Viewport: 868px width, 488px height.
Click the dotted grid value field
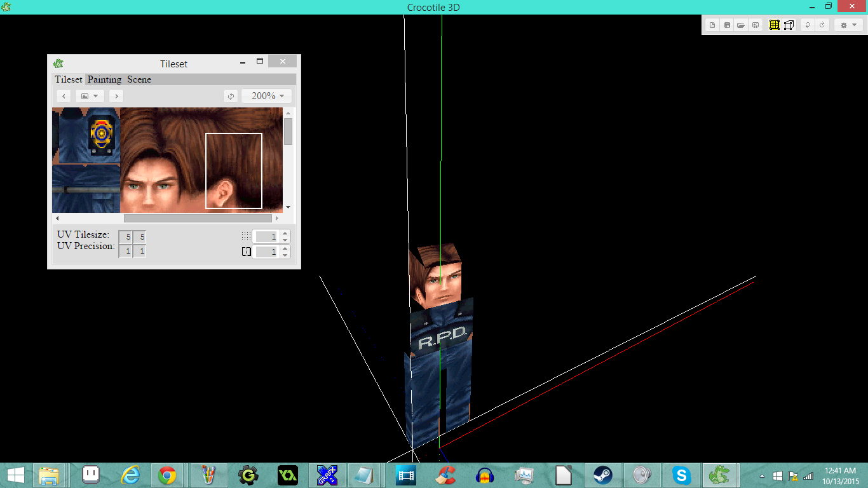tap(267, 236)
